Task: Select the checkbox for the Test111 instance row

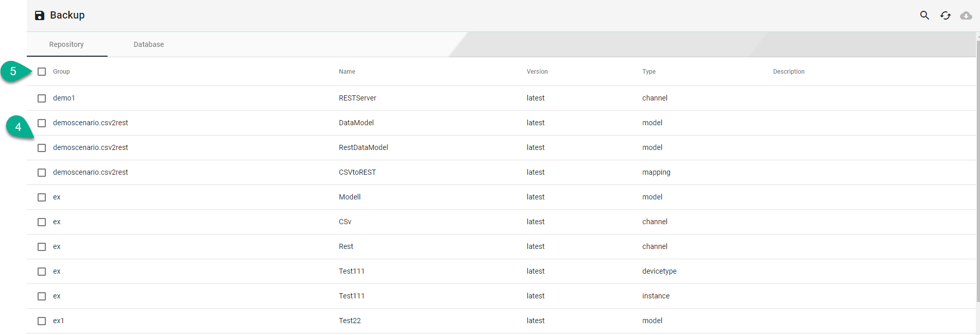Action: tap(42, 296)
